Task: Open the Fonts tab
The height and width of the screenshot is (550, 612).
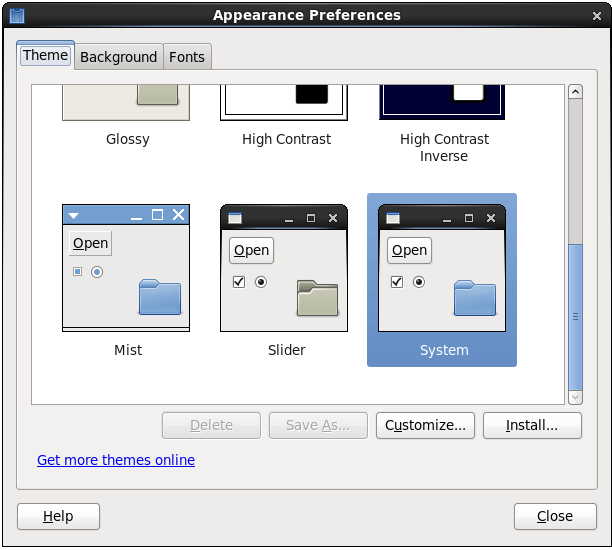Action: (x=187, y=57)
